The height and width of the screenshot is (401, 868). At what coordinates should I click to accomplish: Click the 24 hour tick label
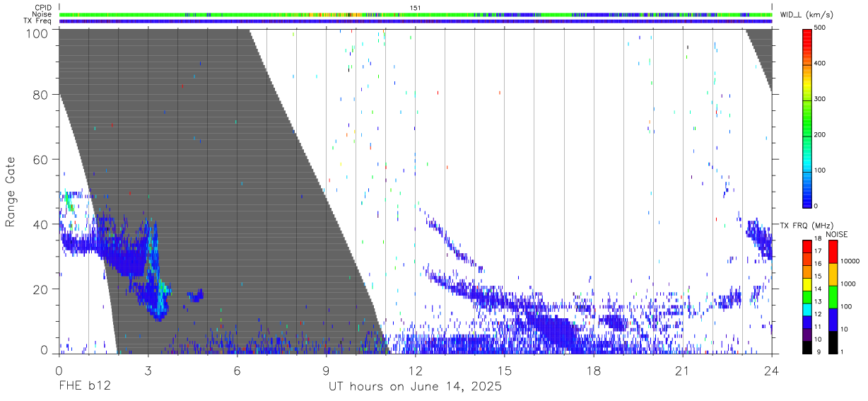(x=771, y=370)
